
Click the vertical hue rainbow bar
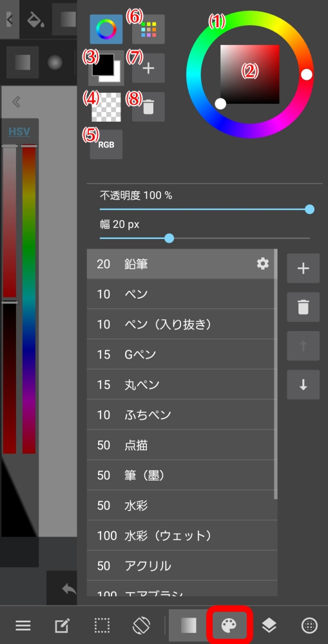[x=29, y=300]
